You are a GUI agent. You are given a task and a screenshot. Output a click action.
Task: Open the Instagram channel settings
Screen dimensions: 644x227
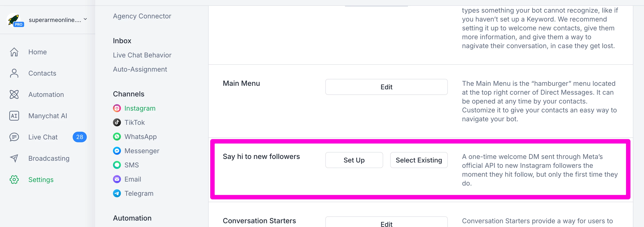140,108
